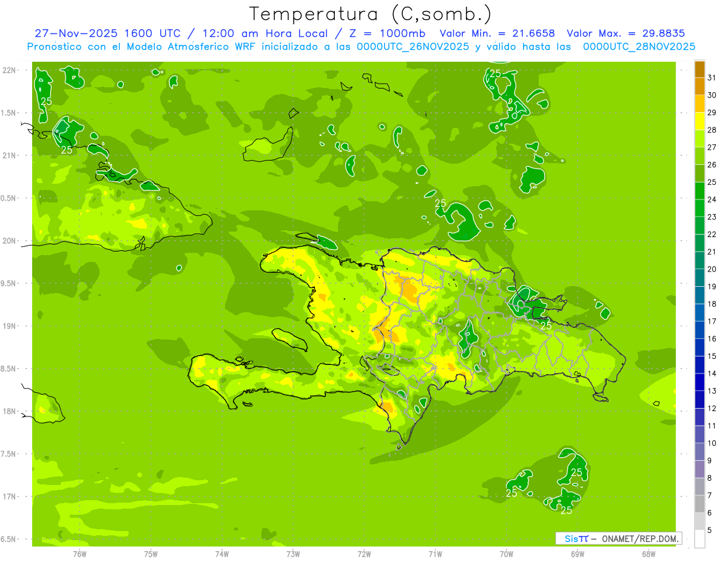The width and height of the screenshot is (728, 562).
Task: Click legend swatch between 30 and 31
Action: coord(700,86)
